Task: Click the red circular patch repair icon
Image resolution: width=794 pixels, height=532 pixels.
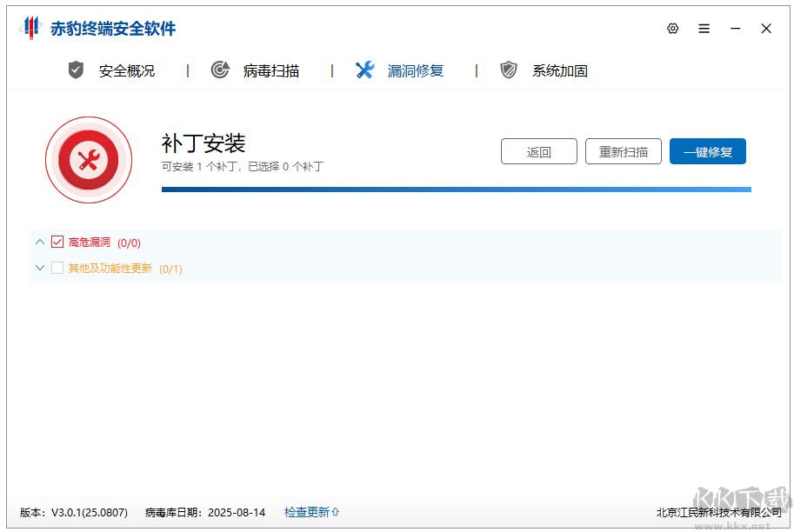Action: 88,159
